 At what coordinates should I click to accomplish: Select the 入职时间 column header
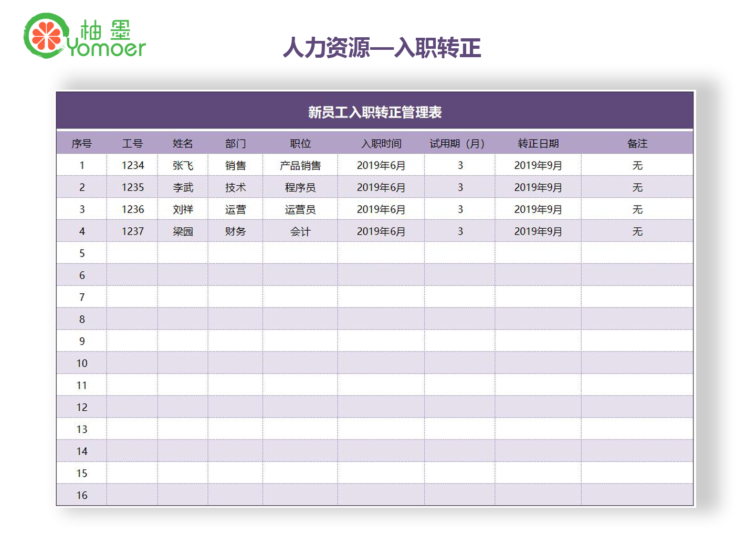point(381,143)
